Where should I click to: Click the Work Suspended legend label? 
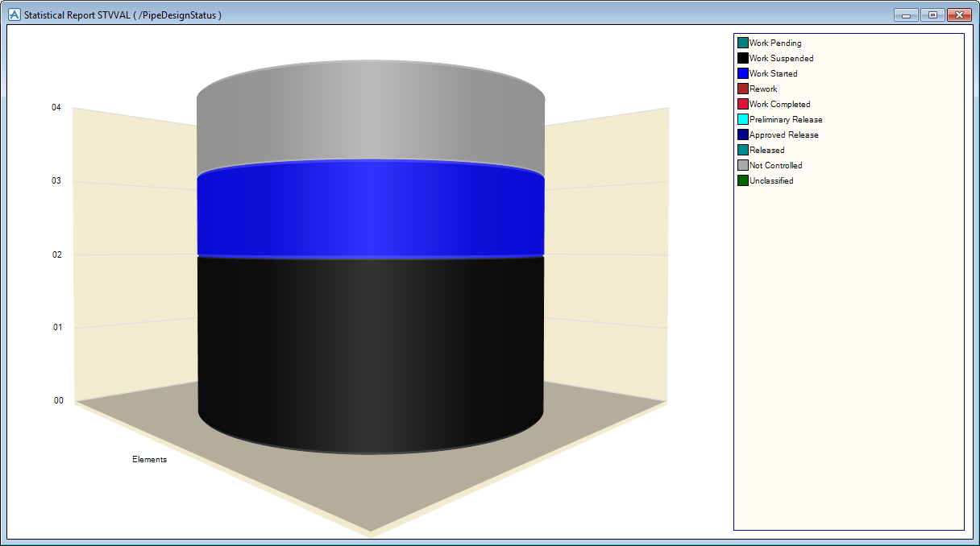[x=781, y=58]
